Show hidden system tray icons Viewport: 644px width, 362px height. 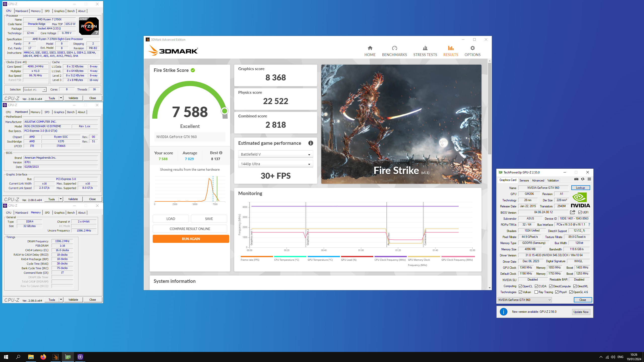pos(601,357)
